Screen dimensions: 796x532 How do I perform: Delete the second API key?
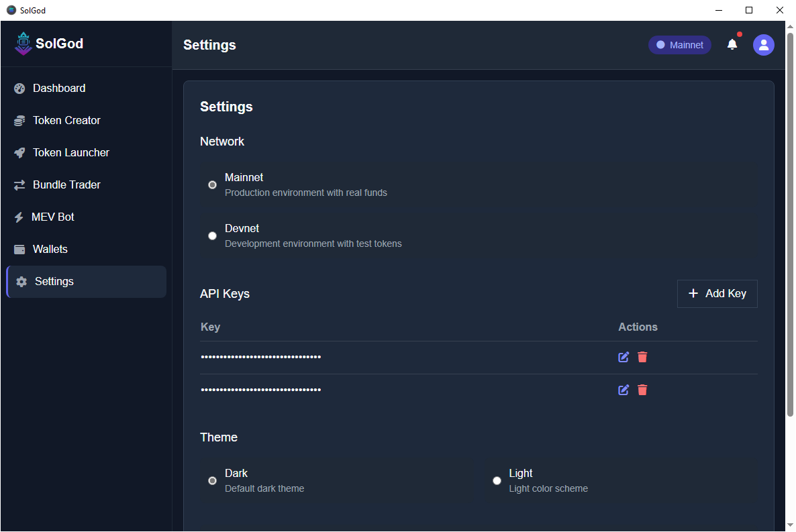click(x=642, y=390)
